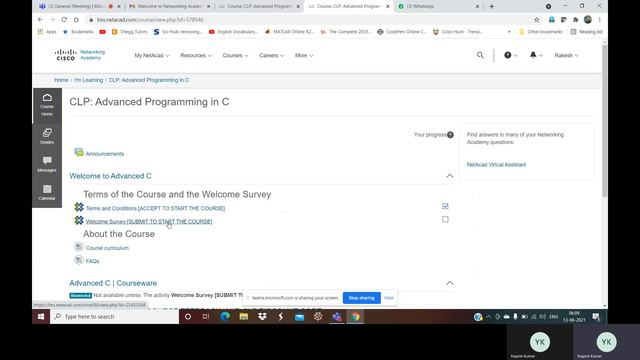Click the Course curriculum page icon

79,247
